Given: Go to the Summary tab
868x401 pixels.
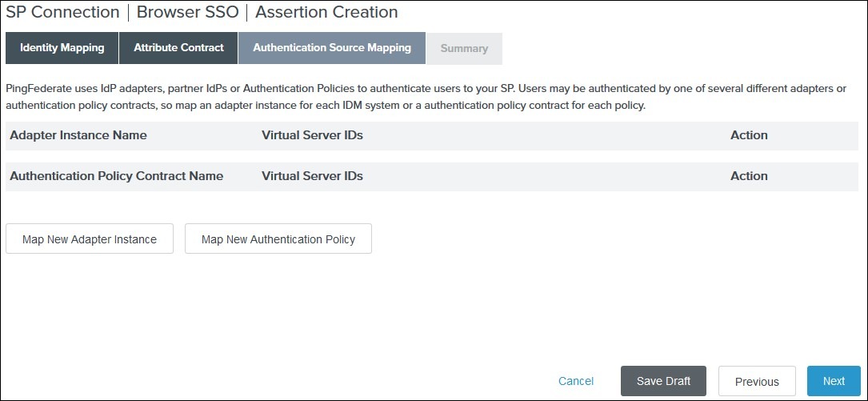Looking at the screenshot, I should (x=464, y=49).
